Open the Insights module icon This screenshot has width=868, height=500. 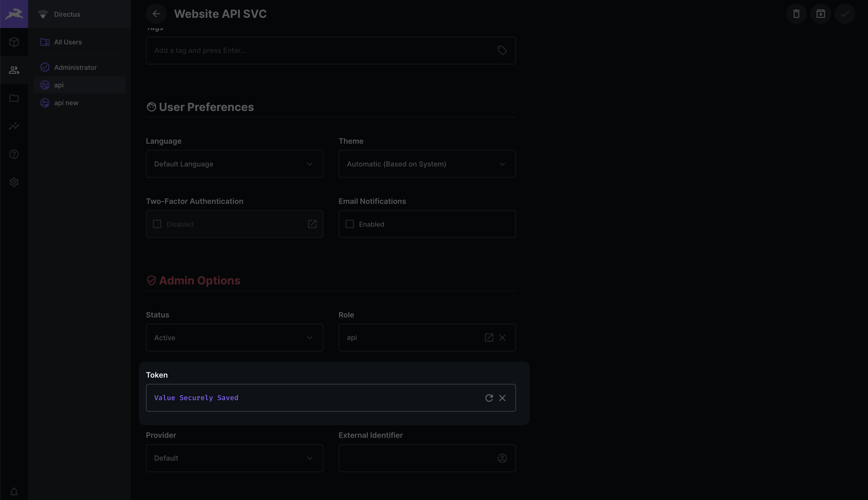point(14,126)
